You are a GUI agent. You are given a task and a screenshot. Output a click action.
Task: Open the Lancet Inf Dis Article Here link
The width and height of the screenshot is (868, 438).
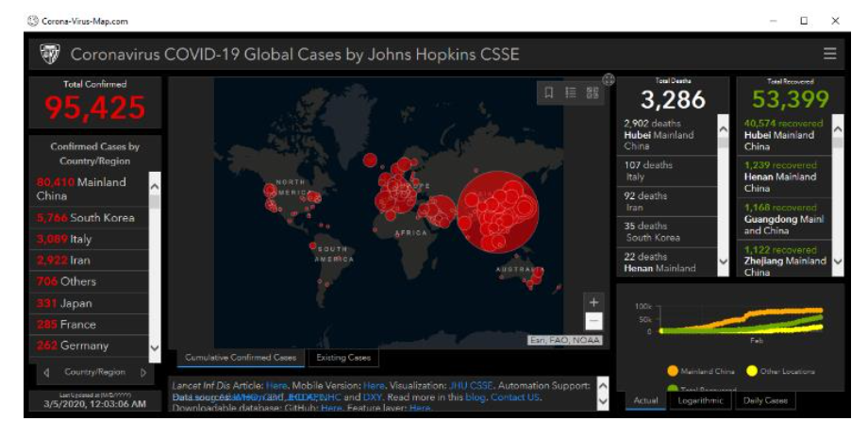276,385
